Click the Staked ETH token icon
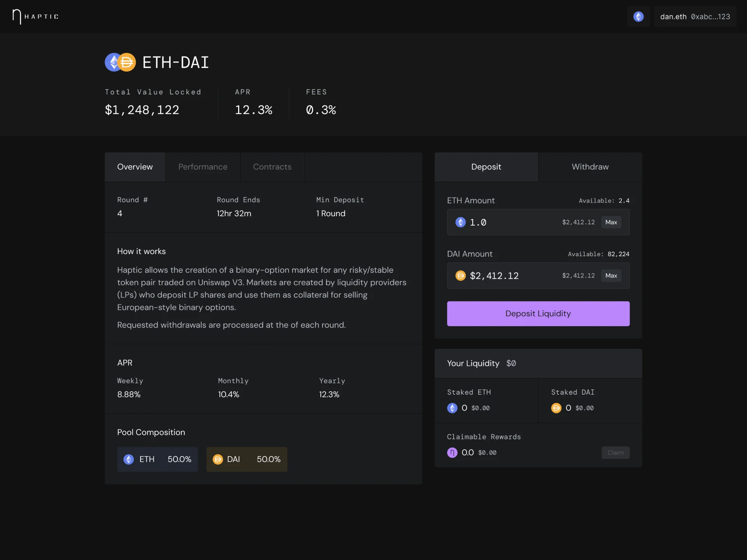747x560 pixels. point(452,408)
